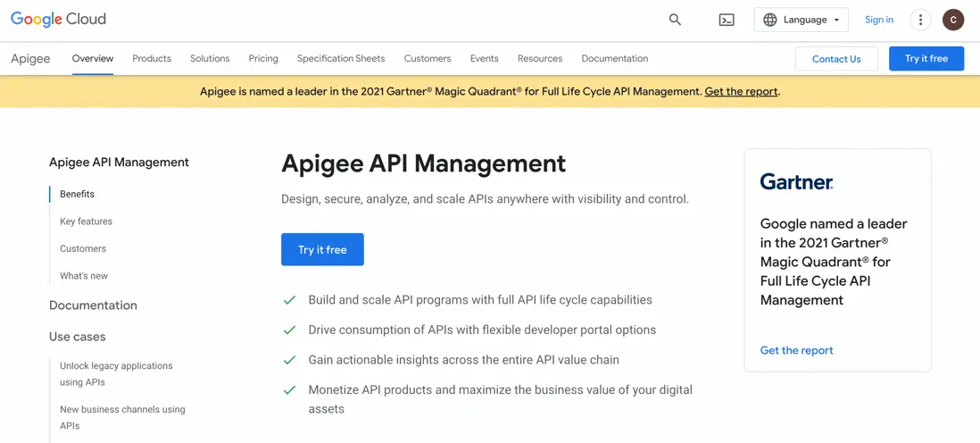Jump to Key features in sidebar
The width and height of the screenshot is (980, 443).
pyautogui.click(x=87, y=221)
